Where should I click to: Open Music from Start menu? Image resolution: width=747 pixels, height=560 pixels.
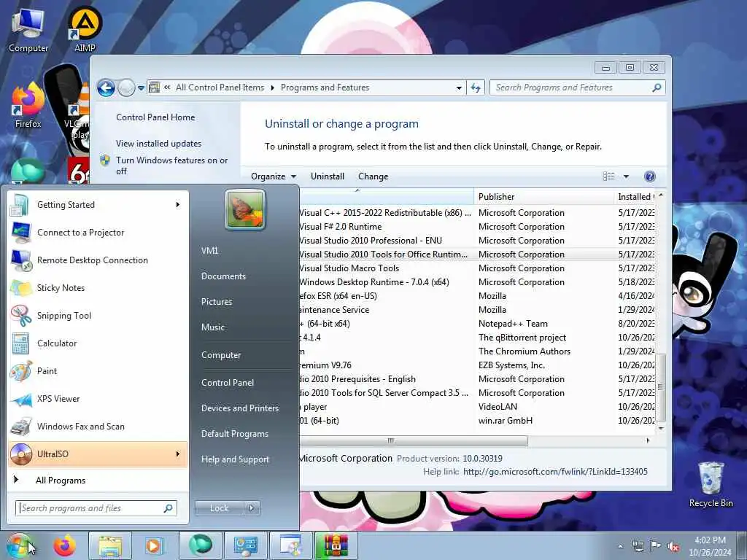(x=213, y=327)
